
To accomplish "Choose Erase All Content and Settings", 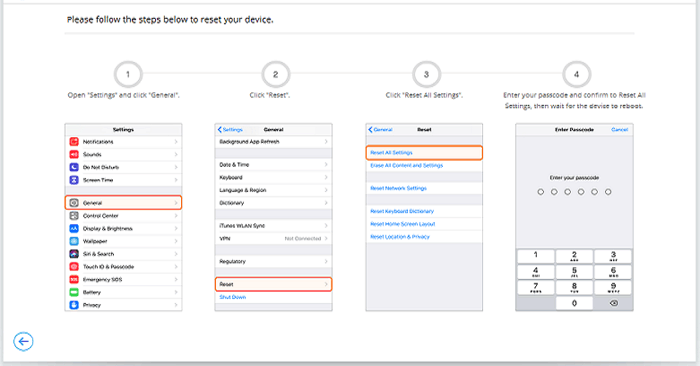I will coord(407,165).
